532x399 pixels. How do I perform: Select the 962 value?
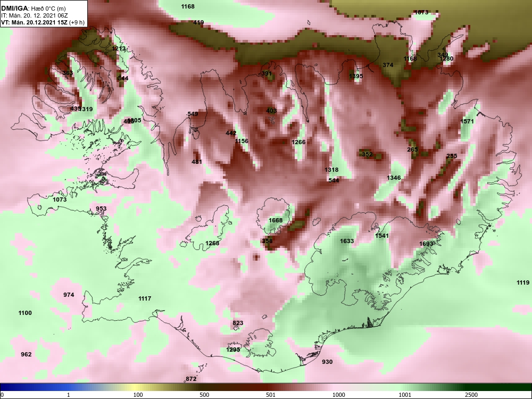point(26,354)
